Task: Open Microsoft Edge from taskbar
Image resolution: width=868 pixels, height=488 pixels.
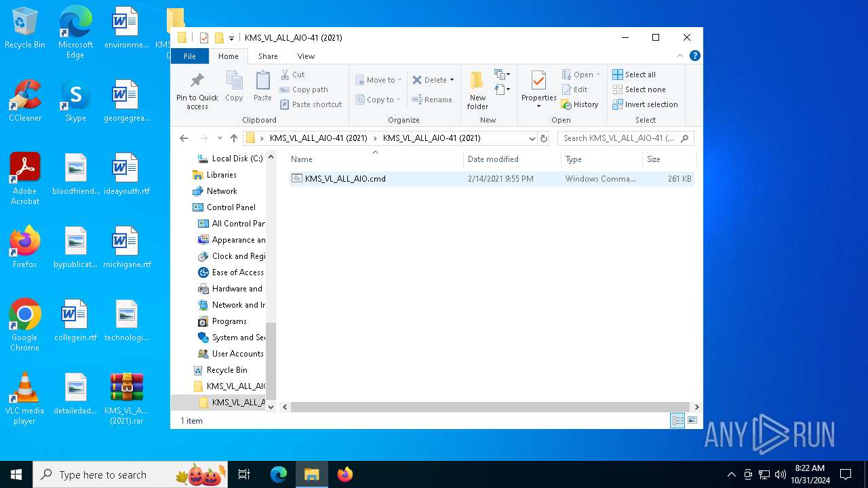Action: (x=279, y=474)
